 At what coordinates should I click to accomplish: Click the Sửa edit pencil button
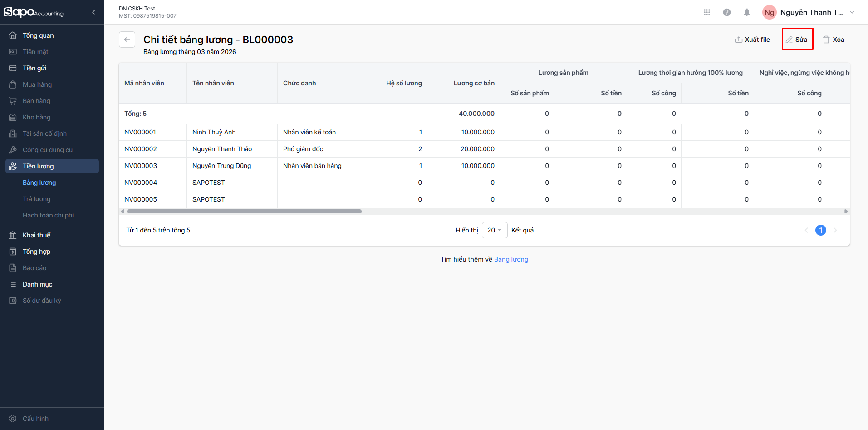click(797, 40)
